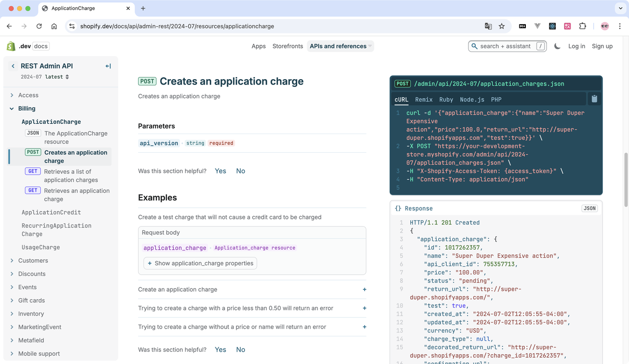Click the browser address bar URL
Image resolution: width=629 pixels, height=364 pixels.
pos(177,26)
